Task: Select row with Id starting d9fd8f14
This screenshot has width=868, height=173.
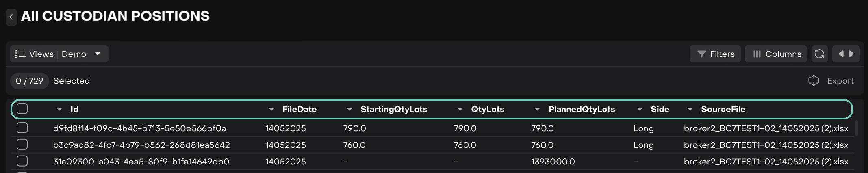Action: (x=22, y=128)
